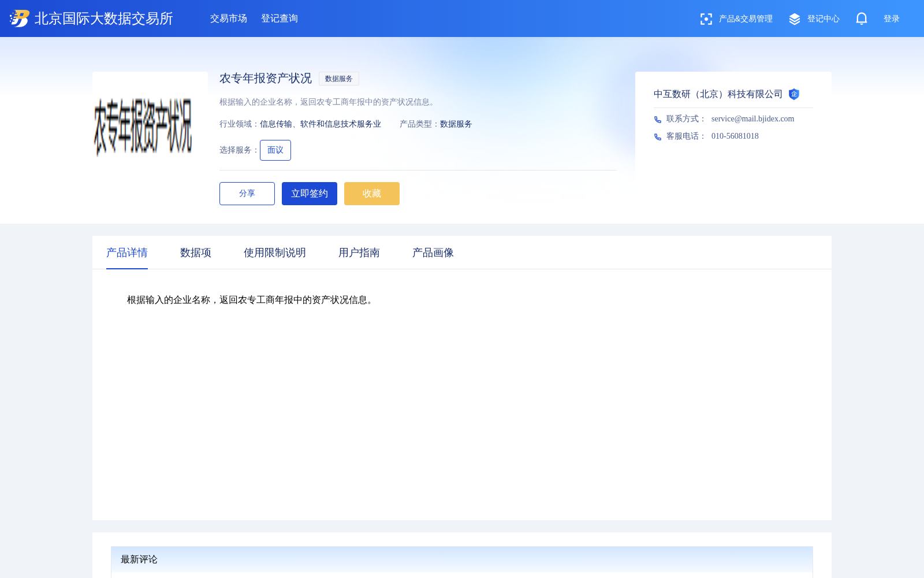The height and width of the screenshot is (578, 924).
Task: Click the 产品类型 value 数据服务
Action: (456, 124)
